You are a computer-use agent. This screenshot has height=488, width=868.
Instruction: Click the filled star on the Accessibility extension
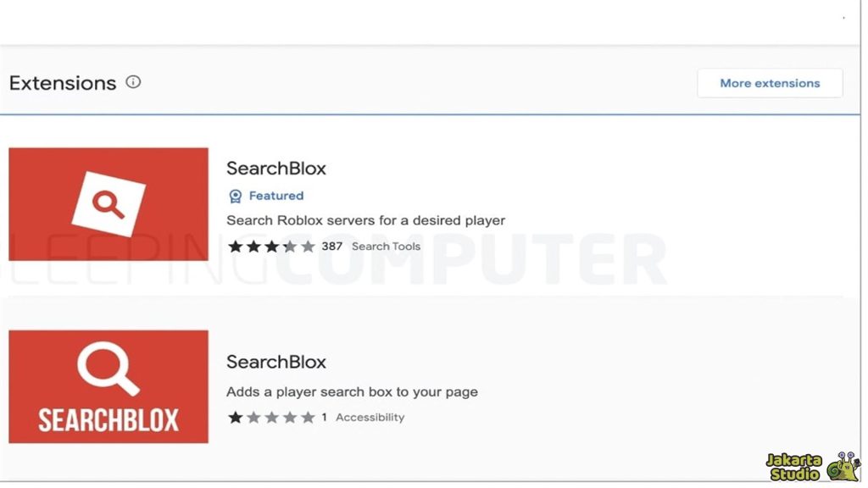click(x=235, y=417)
